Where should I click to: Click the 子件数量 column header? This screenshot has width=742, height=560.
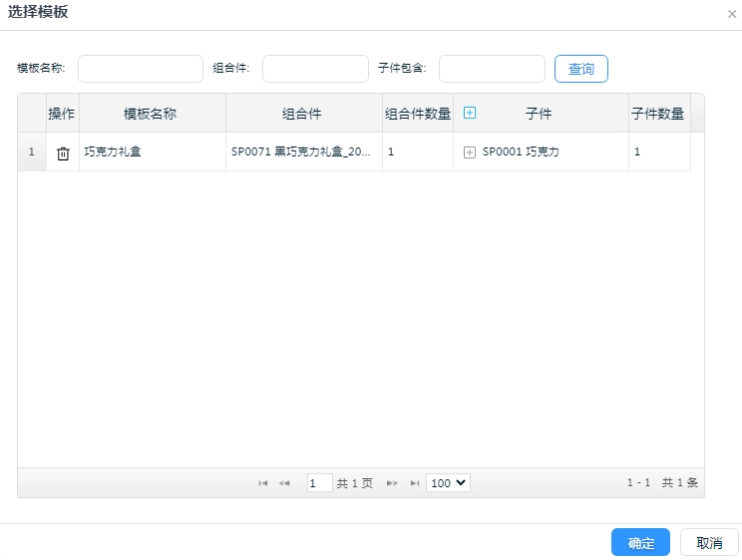[659, 114]
